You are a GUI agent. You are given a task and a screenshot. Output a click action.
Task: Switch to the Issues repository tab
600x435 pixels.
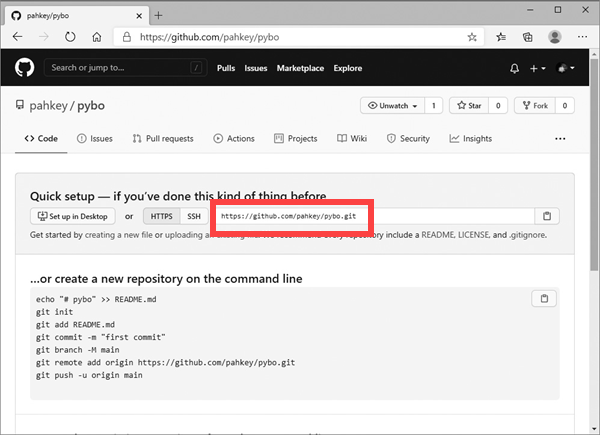click(95, 138)
